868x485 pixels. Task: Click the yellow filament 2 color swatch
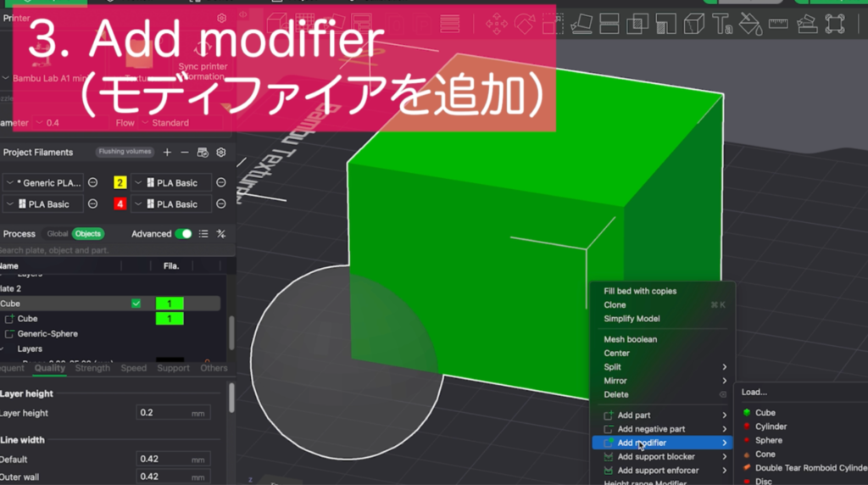pos(120,183)
